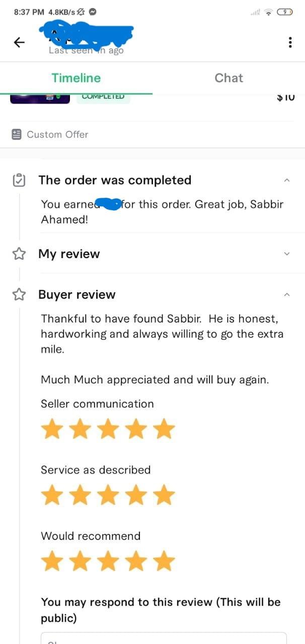The width and height of the screenshot is (305, 644).
Task: Open the three-dot overflow menu
Action: coord(290,43)
